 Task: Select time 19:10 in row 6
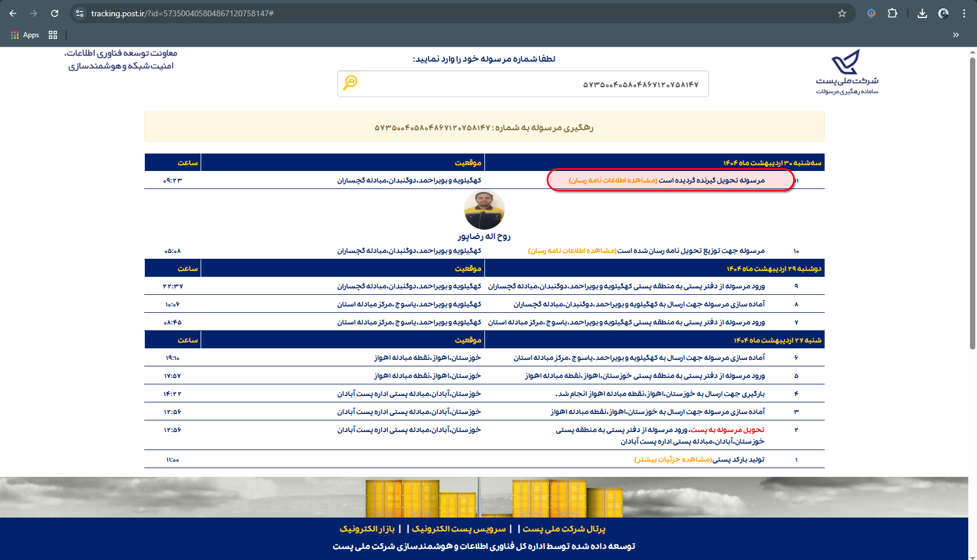point(173,358)
